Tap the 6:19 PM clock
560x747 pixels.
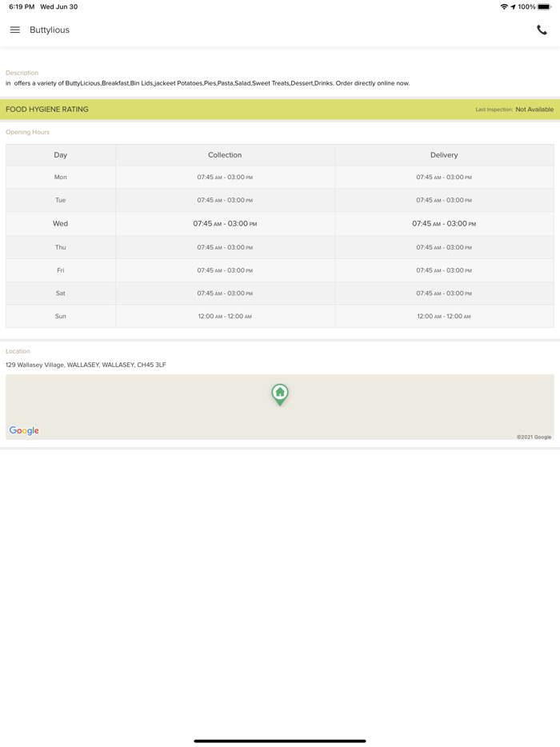pyautogui.click(x=22, y=6)
